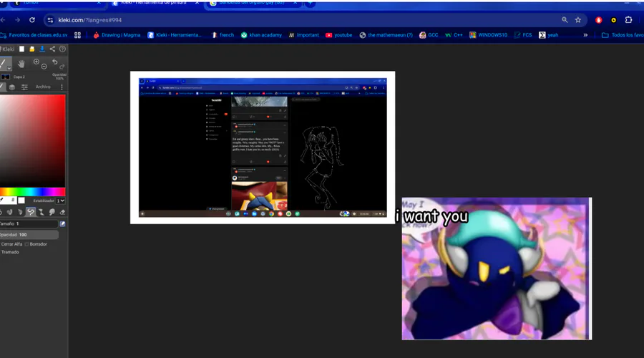Select the active chemy brush
644x358 pixels.
click(x=31, y=212)
